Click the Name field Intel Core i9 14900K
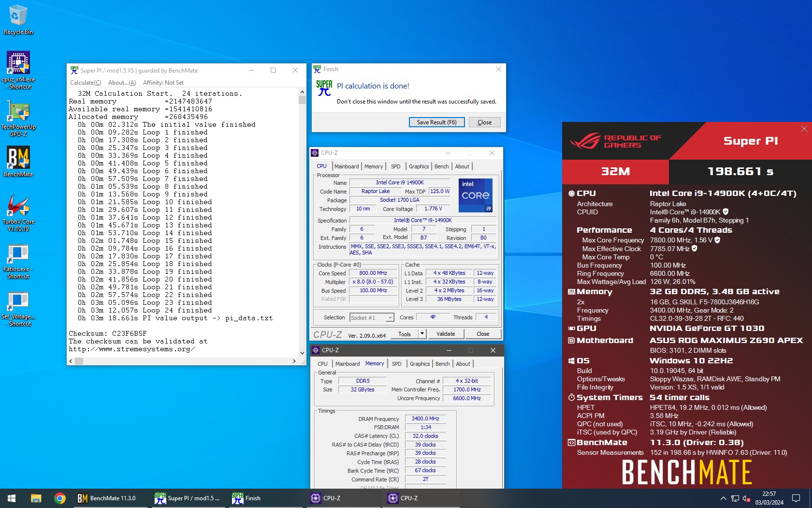 tap(400, 182)
